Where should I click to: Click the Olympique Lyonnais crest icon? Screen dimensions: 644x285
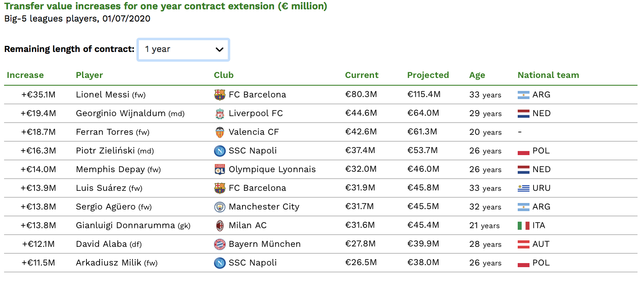(220, 169)
